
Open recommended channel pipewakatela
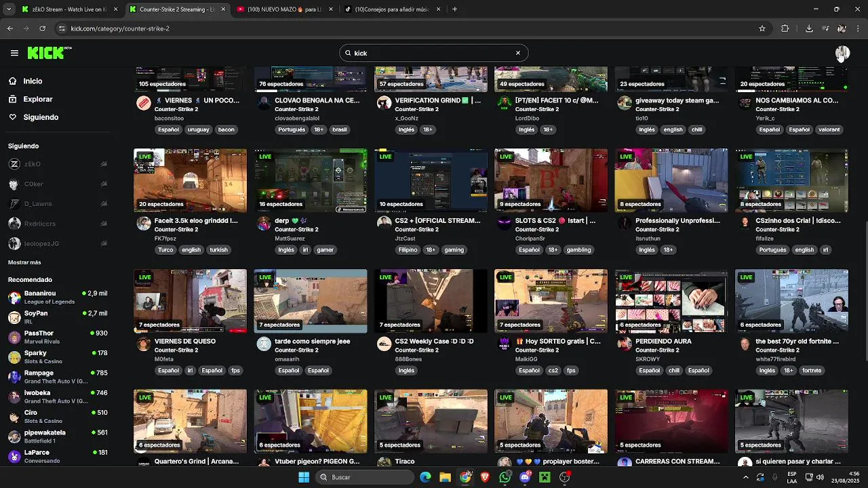coord(58,436)
